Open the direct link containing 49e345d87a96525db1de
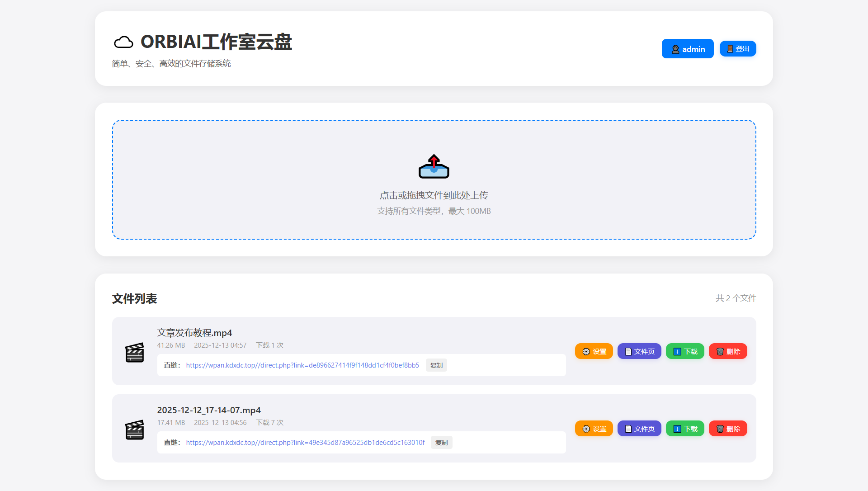This screenshot has height=491, width=868. (305, 443)
